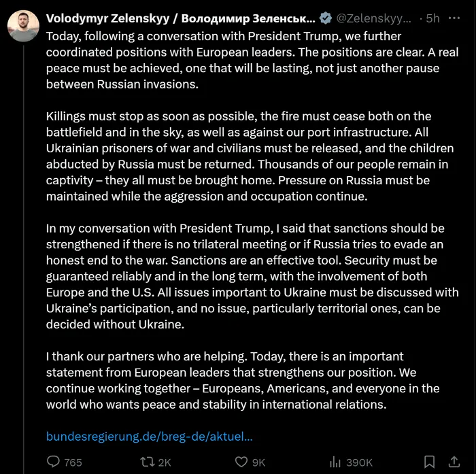The width and height of the screenshot is (476, 474).
Task: Click the share upload icon
Action: (454, 462)
